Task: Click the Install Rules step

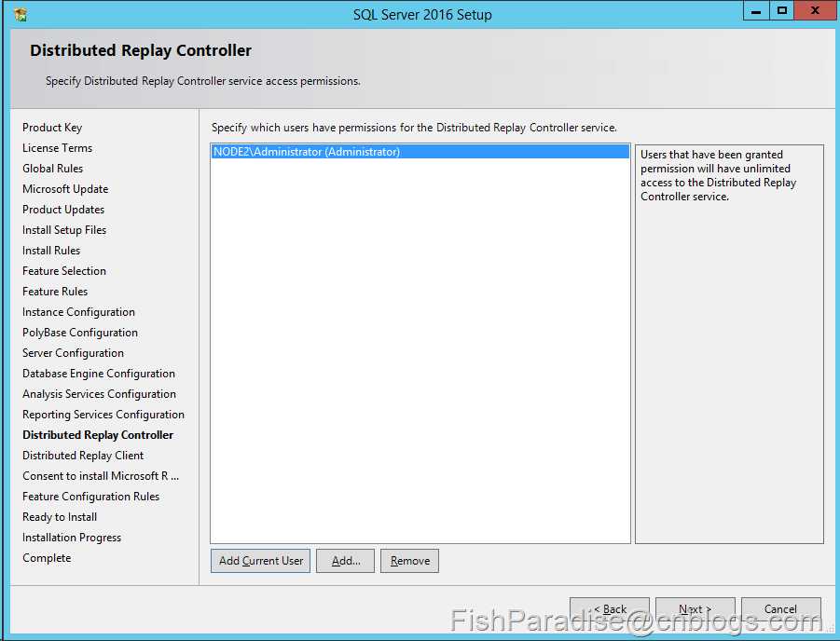Action: click(51, 250)
